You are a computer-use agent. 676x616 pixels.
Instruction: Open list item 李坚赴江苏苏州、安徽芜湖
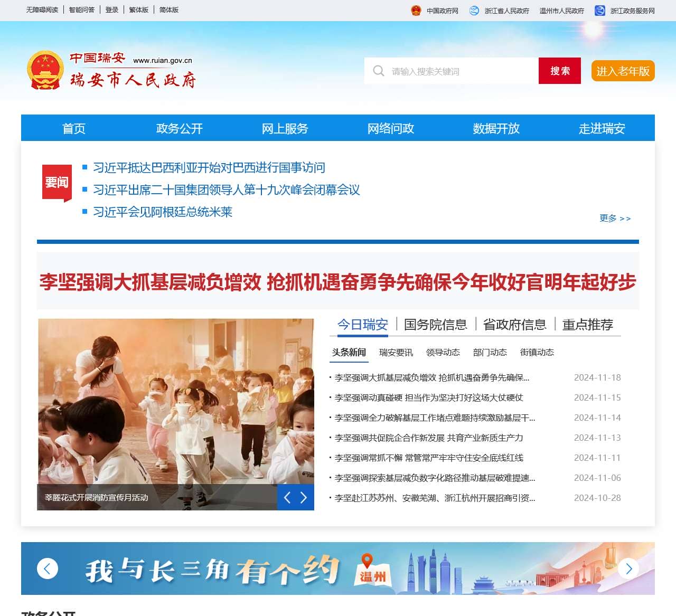point(435,498)
